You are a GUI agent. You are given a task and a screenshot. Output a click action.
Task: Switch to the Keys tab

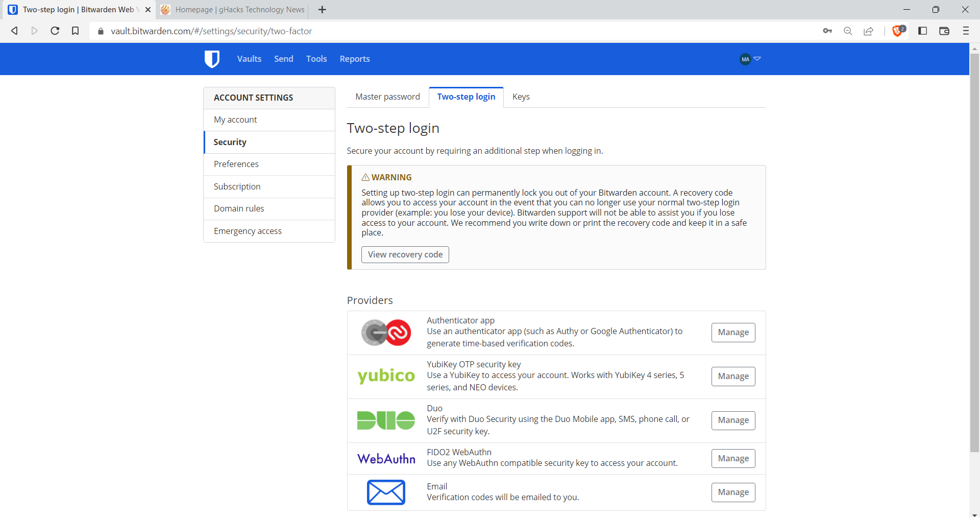[x=521, y=97]
